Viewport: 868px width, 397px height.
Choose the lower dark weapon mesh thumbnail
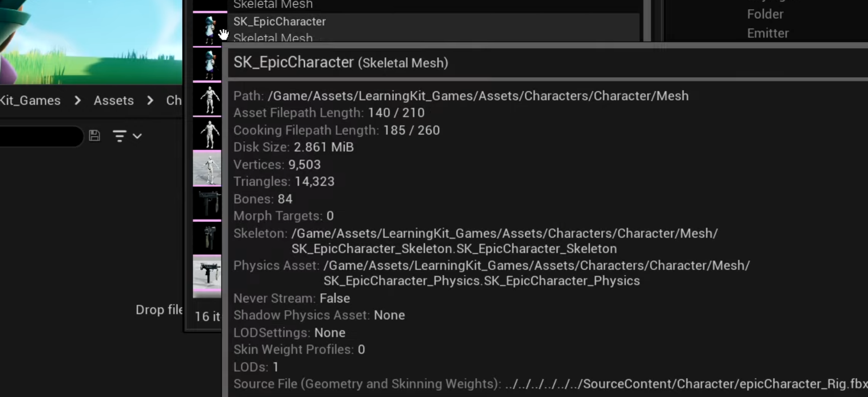point(207,237)
